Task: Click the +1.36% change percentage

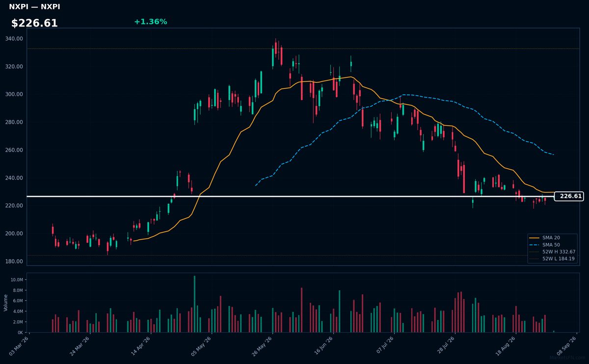Action: pos(150,22)
